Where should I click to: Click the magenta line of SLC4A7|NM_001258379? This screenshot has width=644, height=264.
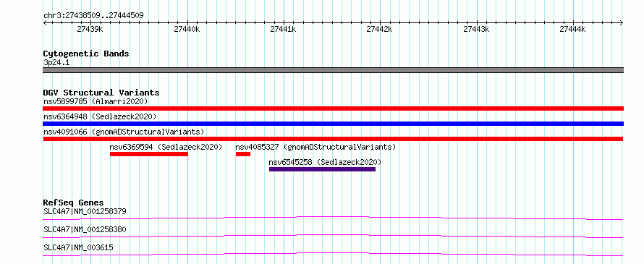(x=333, y=218)
